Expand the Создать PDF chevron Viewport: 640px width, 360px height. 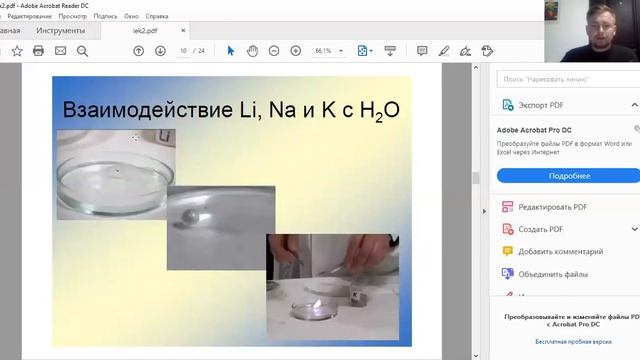(x=635, y=229)
